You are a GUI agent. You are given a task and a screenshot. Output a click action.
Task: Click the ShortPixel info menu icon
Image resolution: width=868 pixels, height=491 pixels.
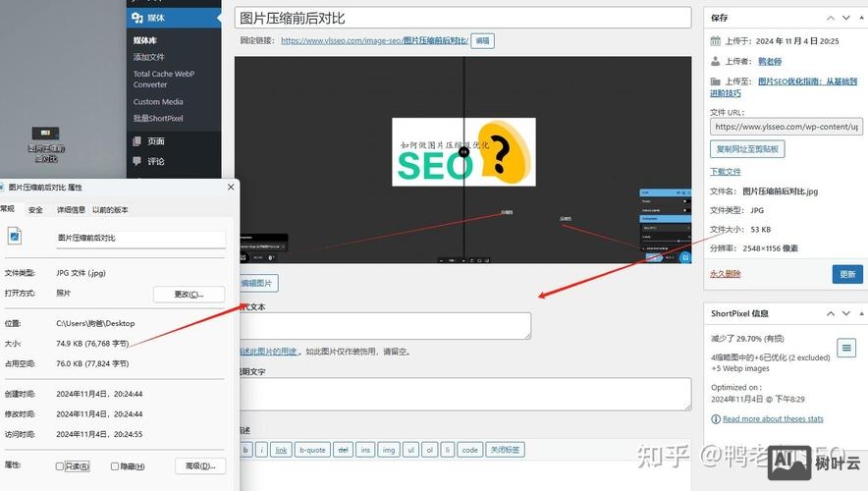coord(846,348)
